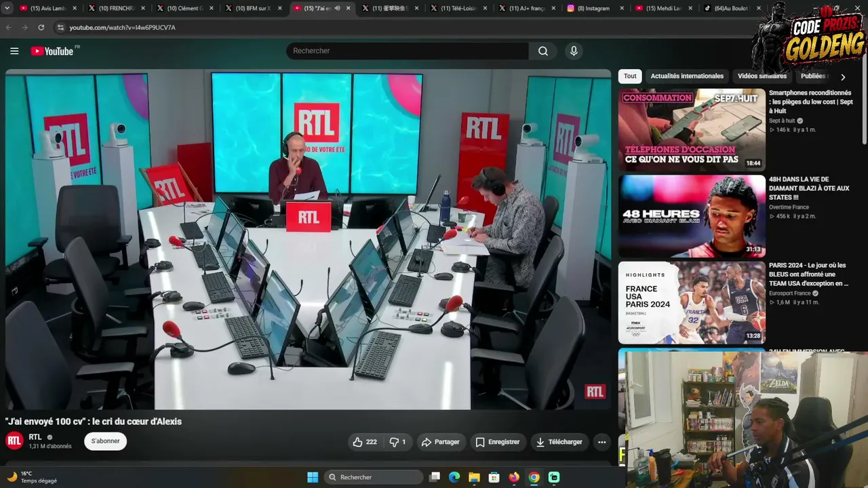Visit the Eurosport France channel
Screen dimensions: 868x488
tap(790, 293)
